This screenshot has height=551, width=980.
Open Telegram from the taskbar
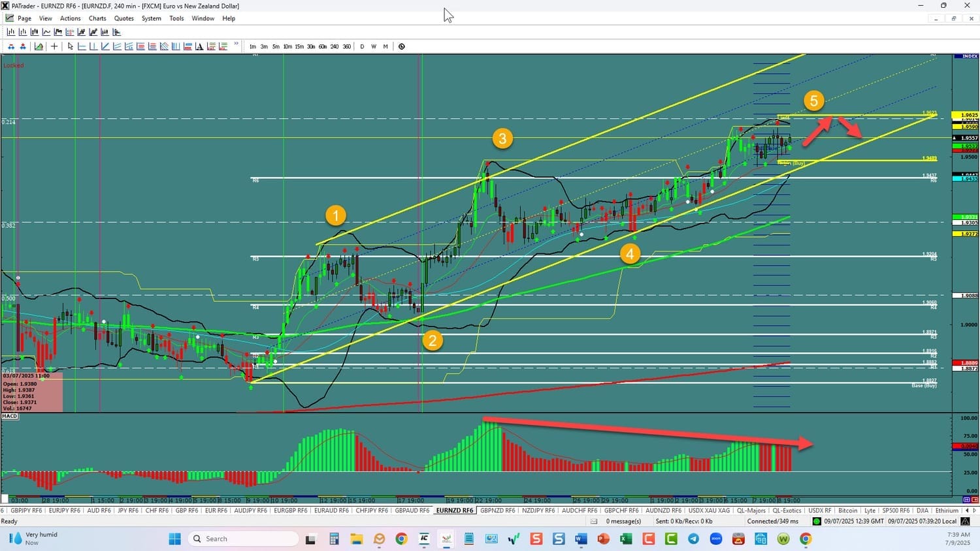(693, 539)
